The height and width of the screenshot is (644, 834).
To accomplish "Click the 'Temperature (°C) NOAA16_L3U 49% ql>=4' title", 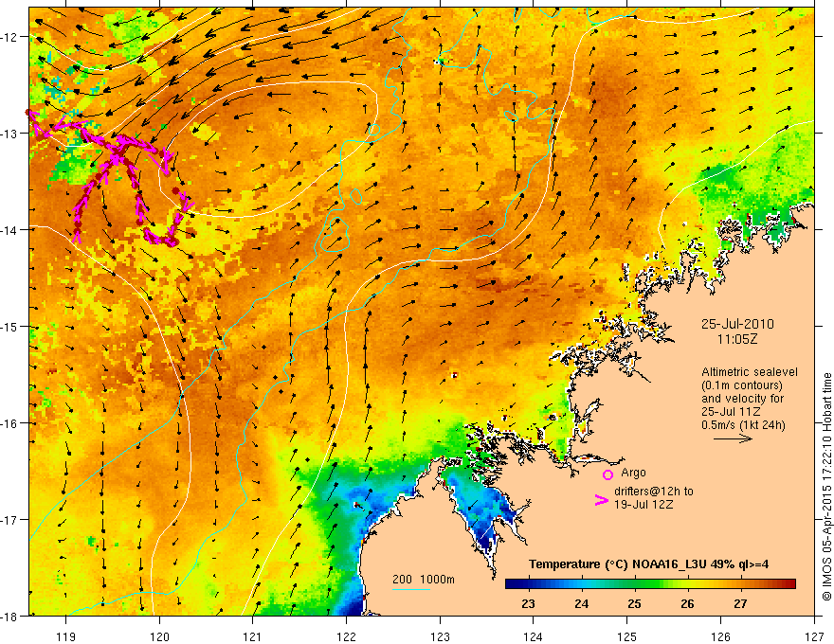I will (x=648, y=564).
